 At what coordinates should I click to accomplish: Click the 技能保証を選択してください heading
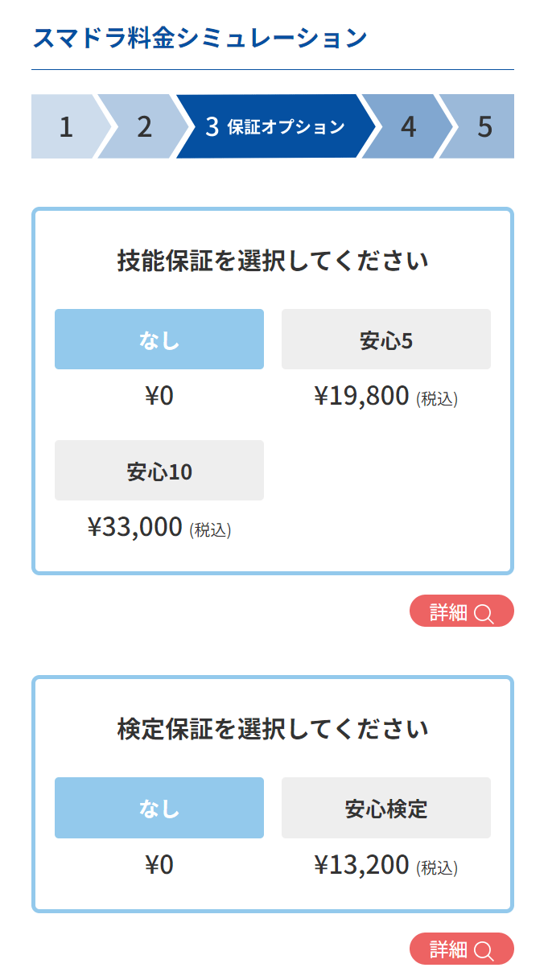coord(273,261)
